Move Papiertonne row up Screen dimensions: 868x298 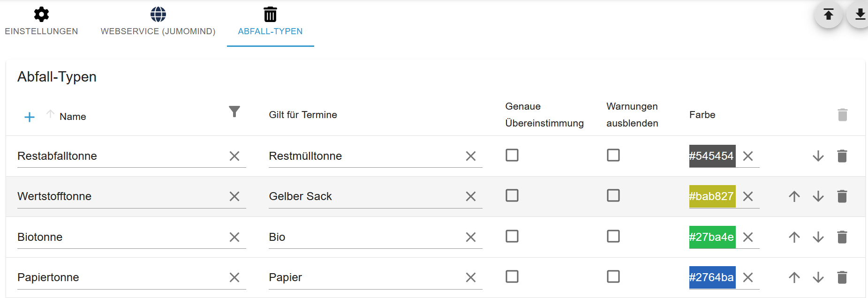point(794,277)
